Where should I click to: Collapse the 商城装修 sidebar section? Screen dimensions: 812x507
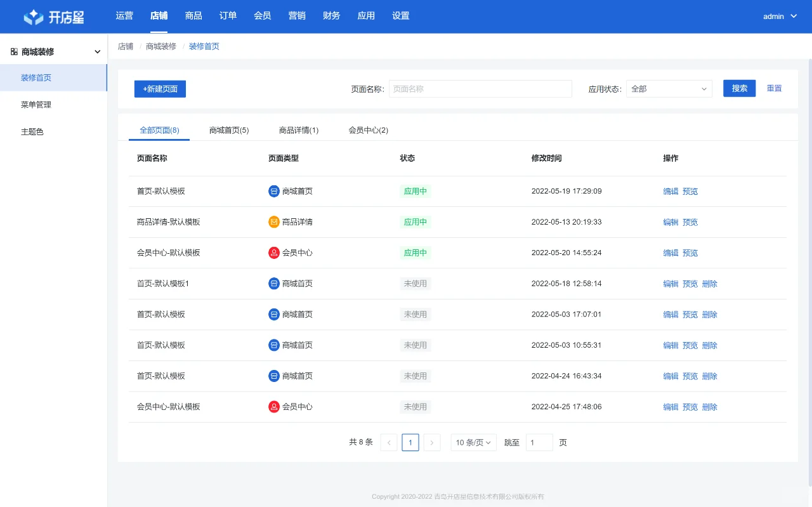click(97, 51)
